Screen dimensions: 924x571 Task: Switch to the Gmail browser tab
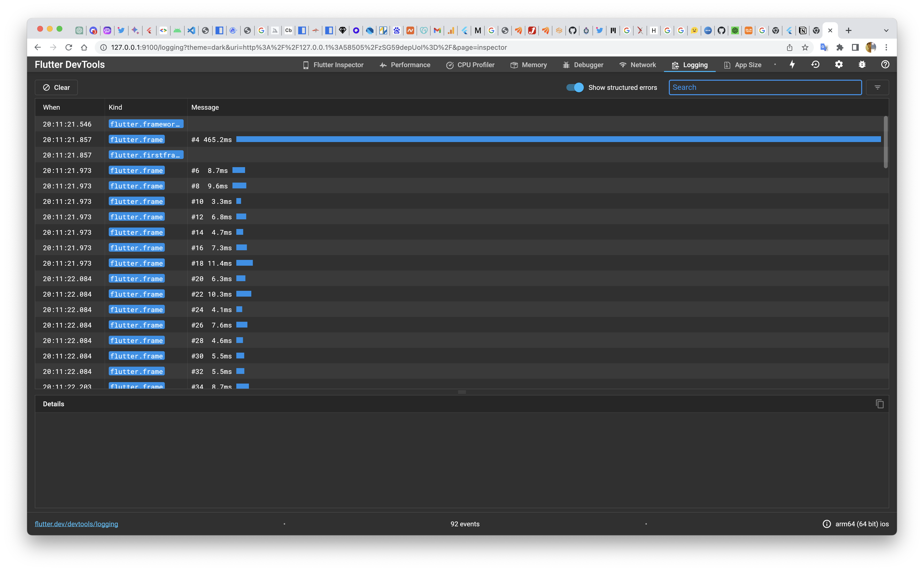coord(437,30)
